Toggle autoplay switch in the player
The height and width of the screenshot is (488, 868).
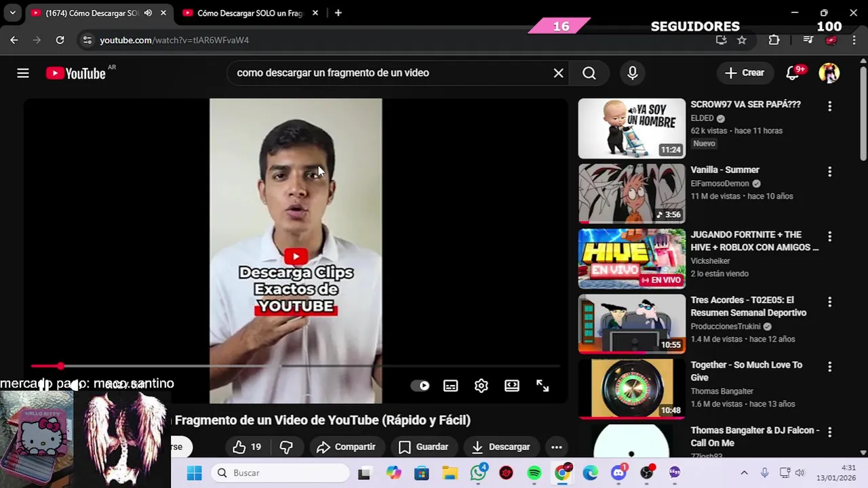(x=420, y=386)
